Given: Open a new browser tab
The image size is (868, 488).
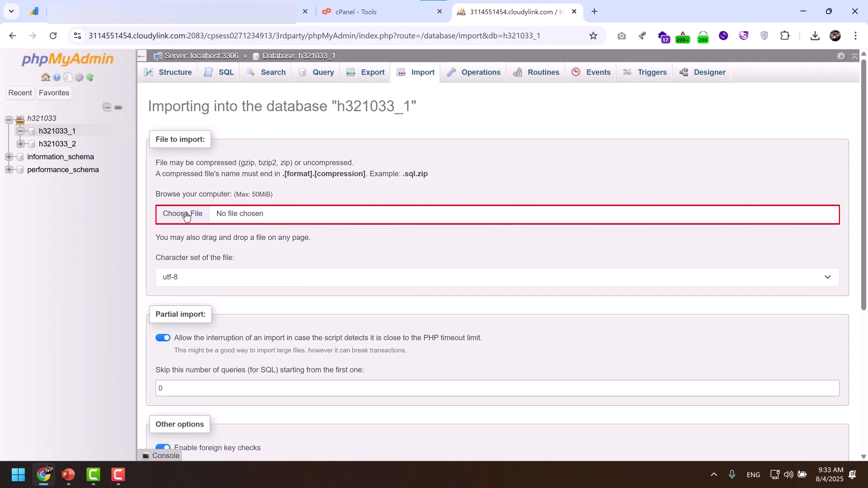Looking at the screenshot, I should click(594, 12).
